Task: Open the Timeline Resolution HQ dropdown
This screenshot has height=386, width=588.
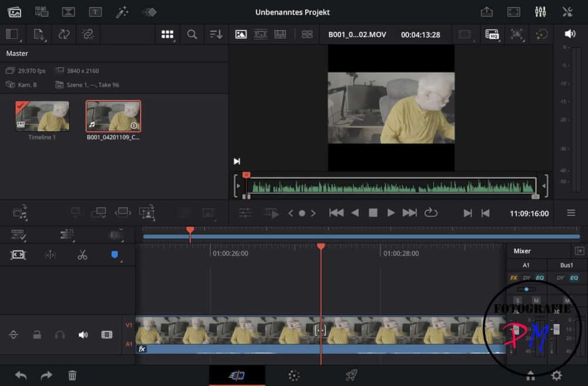Action: click(x=492, y=35)
